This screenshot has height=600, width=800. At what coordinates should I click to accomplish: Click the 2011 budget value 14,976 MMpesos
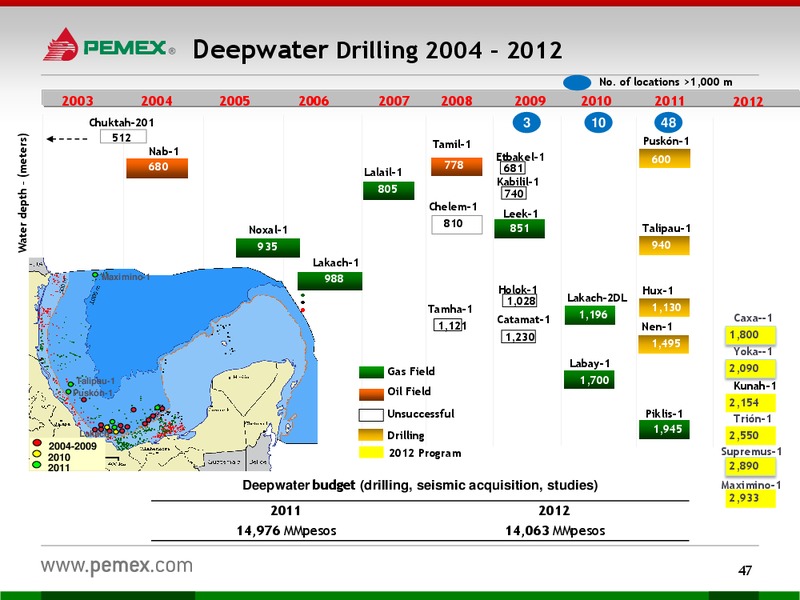pyautogui.click(x=286, y=531)
